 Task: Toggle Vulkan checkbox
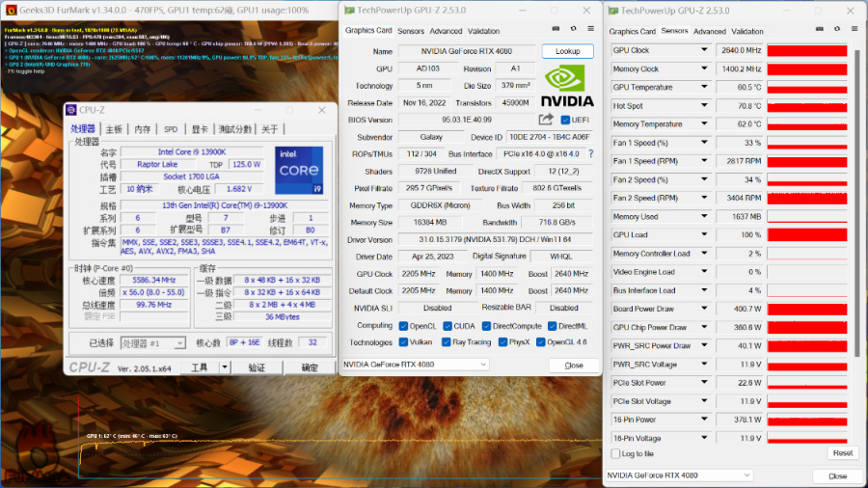coord(403,342)
